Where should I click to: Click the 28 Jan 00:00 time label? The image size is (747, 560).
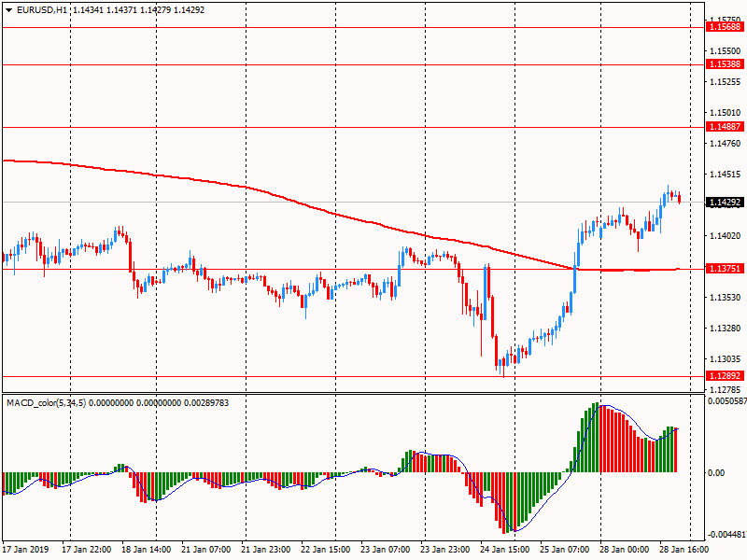(x=625, y=549)
